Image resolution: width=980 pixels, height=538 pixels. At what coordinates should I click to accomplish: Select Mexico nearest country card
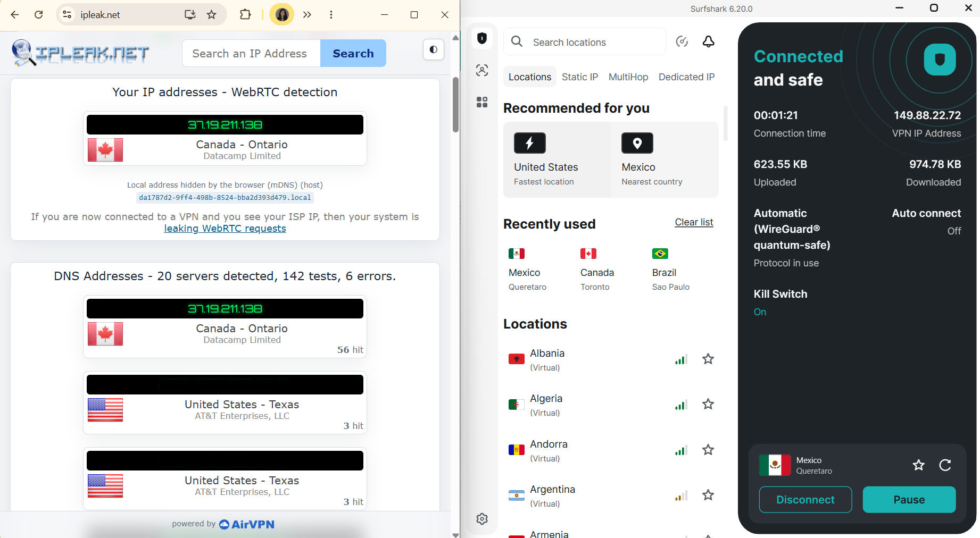coord(665,159)
